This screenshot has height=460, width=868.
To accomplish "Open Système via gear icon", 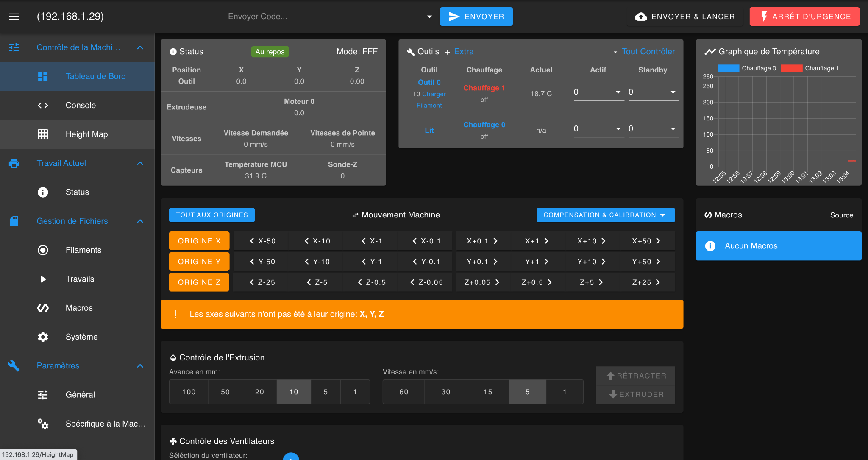I will point(43,337).
